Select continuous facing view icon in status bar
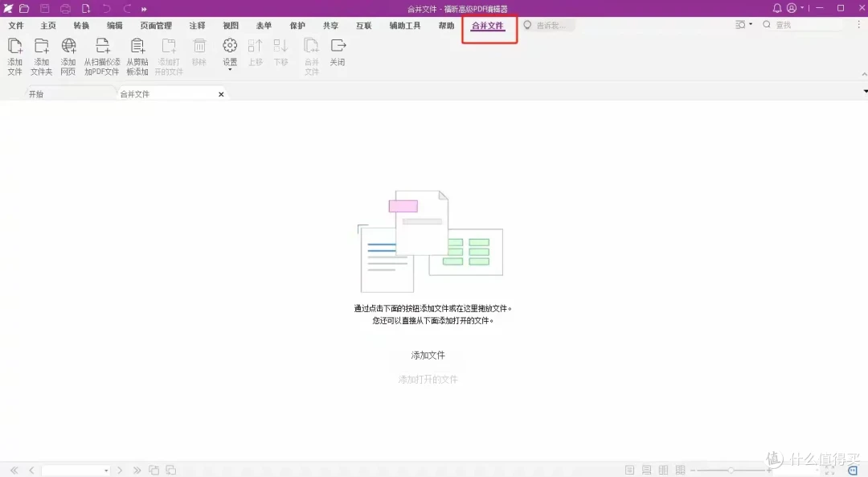 click(681, 470)
